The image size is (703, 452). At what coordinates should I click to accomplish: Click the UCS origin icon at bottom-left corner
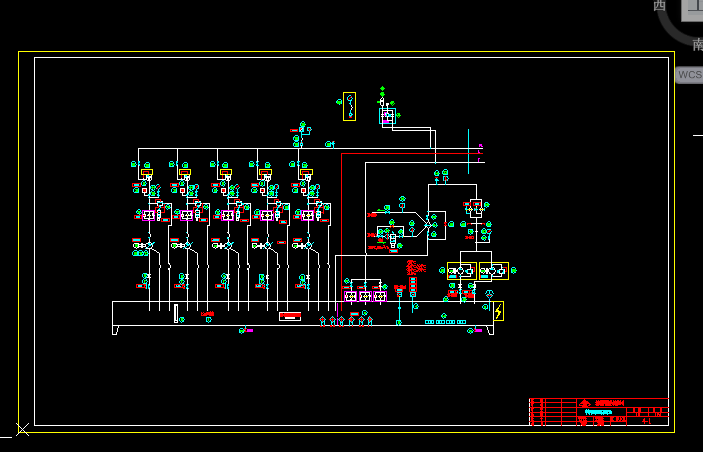[22, 429]
